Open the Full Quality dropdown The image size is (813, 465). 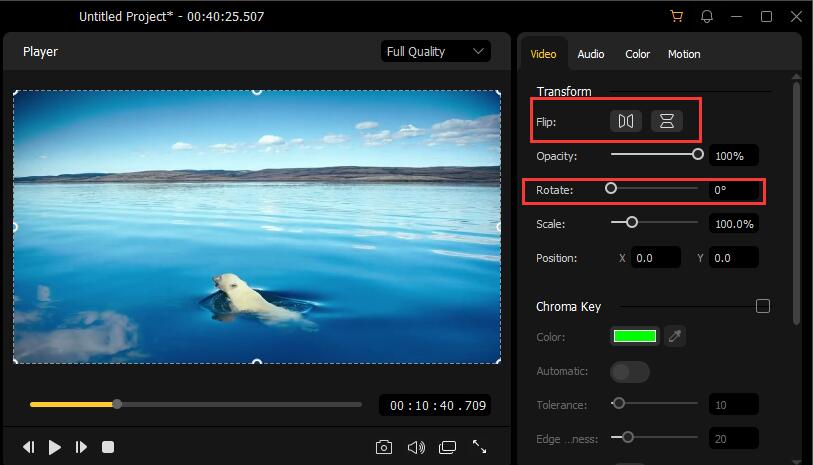(x=435, y=51)
